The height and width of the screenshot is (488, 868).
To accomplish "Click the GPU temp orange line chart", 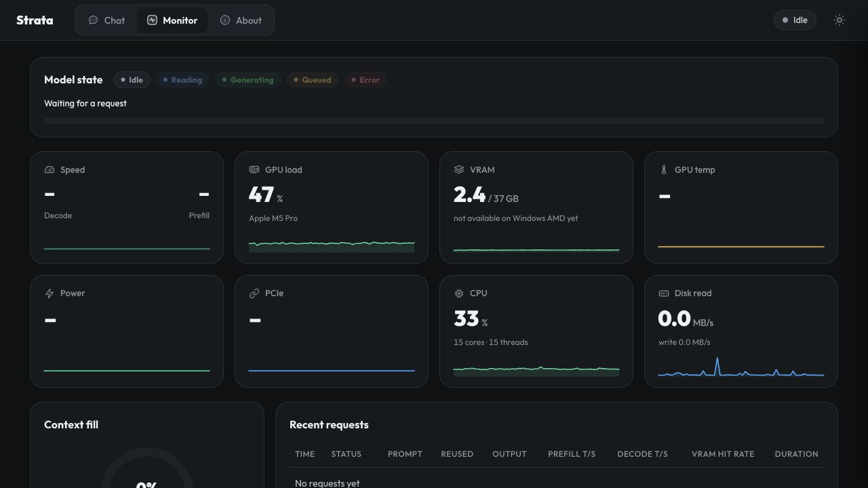I will [x=741, y=247].
